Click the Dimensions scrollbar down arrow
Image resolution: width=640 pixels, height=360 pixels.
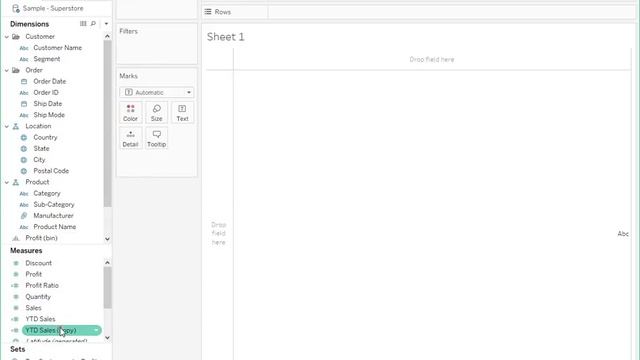point(107,239)
